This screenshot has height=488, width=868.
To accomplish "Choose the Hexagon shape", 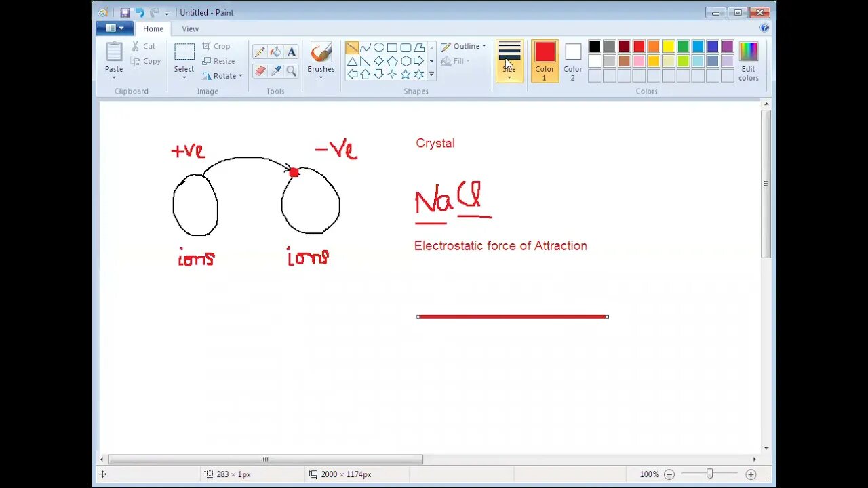I will (406, 61).
